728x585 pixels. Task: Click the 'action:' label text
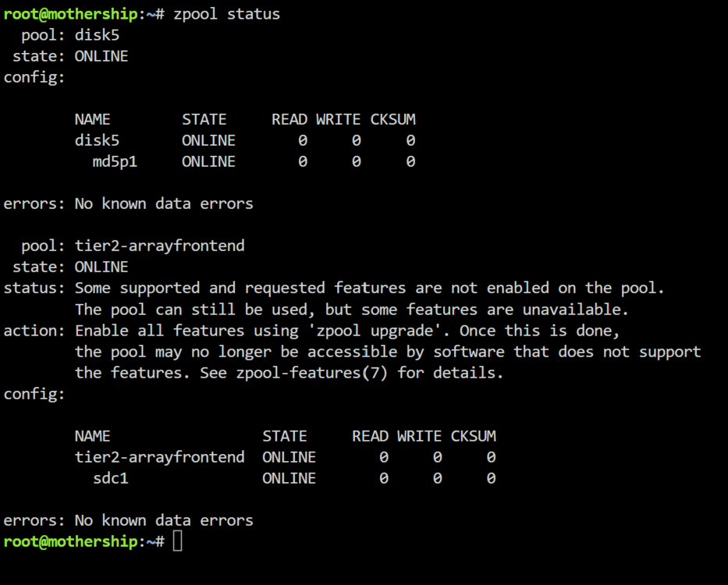click(34, 331)
